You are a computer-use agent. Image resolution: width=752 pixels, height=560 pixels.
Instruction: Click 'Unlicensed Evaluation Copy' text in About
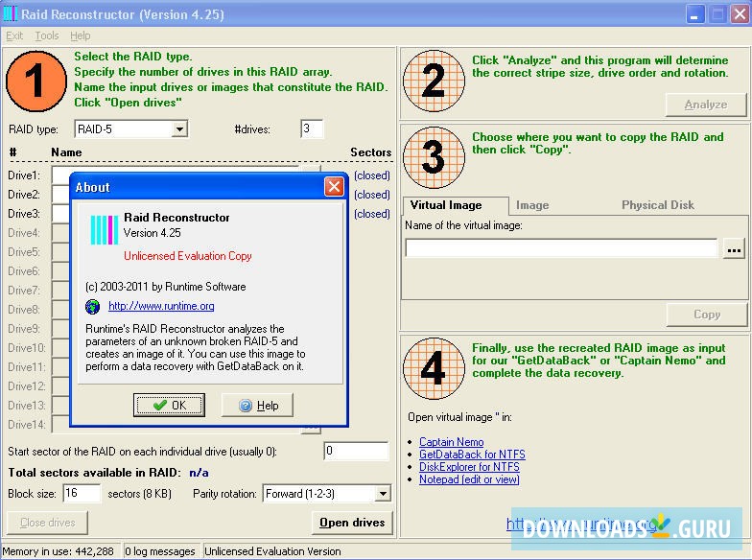tap(188, 256)
